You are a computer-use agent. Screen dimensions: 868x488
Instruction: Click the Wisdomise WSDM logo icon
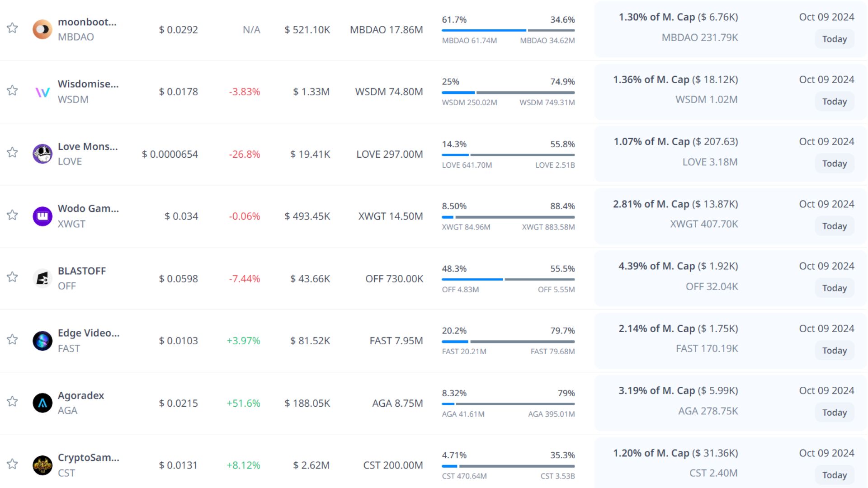coord(42,92)
